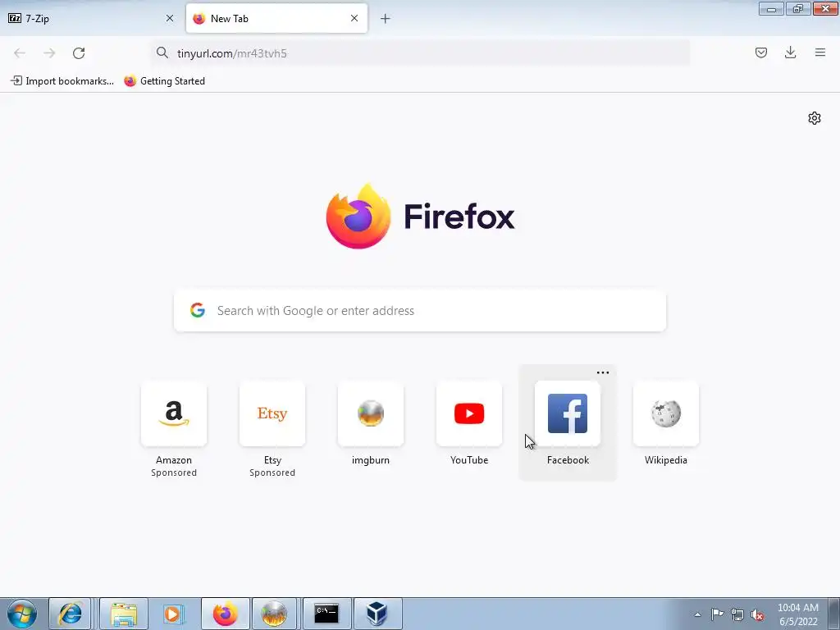Select the New Tab tab

click(x=276, y=18)
